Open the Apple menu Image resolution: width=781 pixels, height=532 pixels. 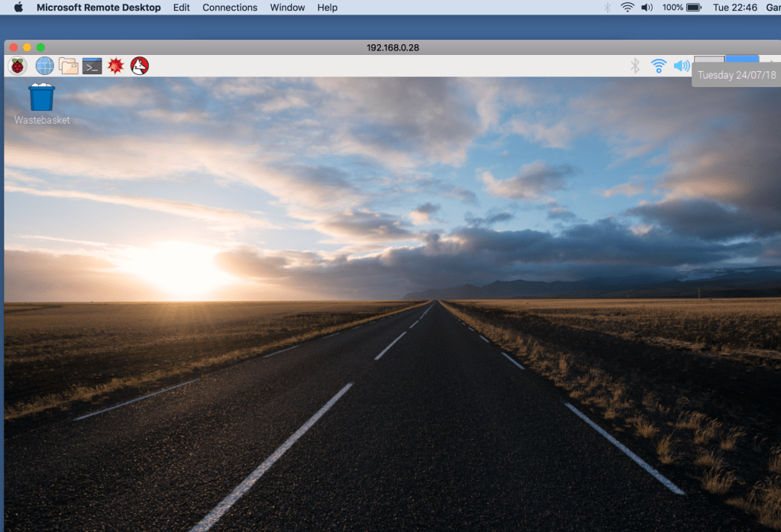pyautogui.click(x=17, y=8)
